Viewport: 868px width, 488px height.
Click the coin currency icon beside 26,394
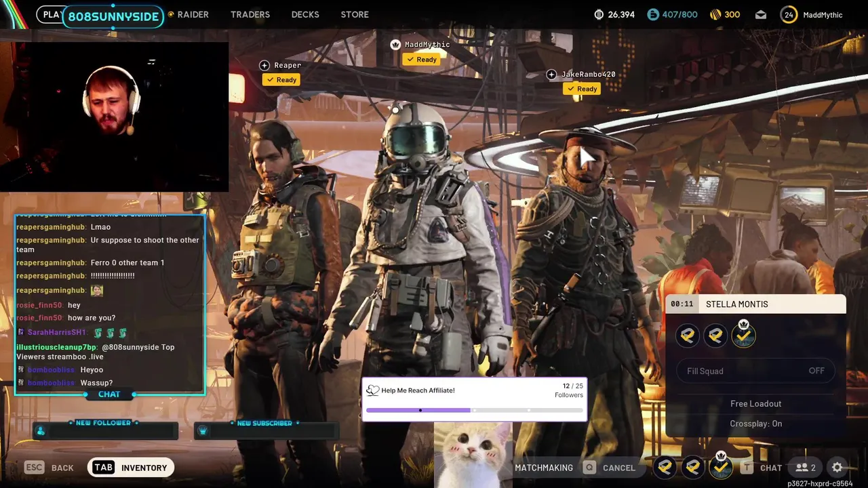(599, 14)
